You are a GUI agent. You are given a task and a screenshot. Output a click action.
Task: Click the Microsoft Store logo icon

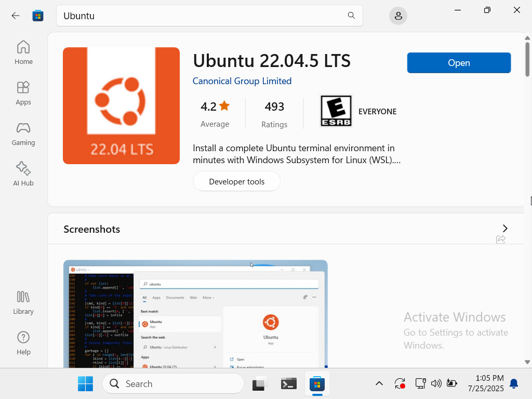pos(37,16)
